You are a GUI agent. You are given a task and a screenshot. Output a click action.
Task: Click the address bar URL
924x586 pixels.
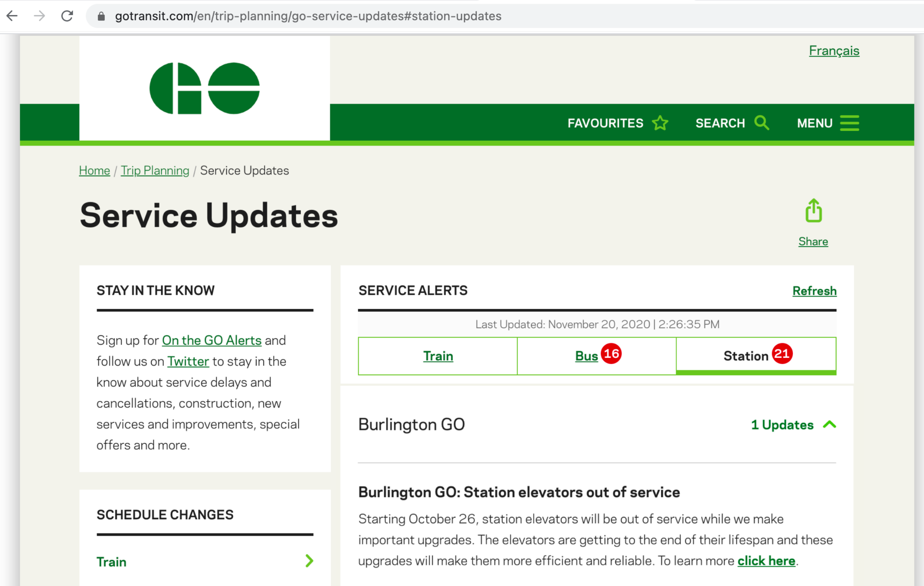pyautogui.click(x=308, y=16)
